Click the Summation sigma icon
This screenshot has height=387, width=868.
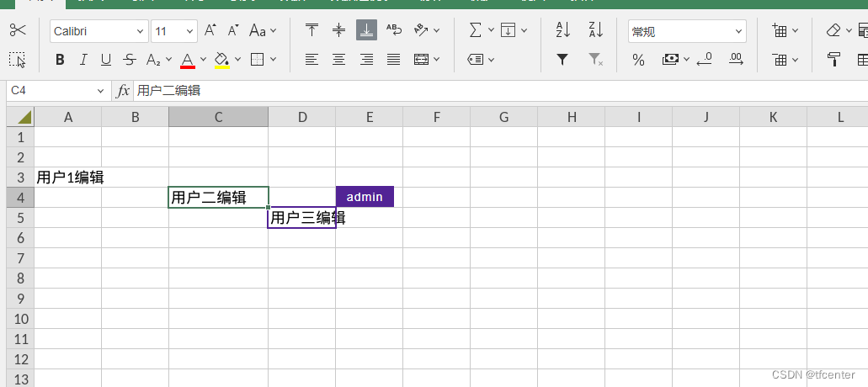click(x=475, y=30)
